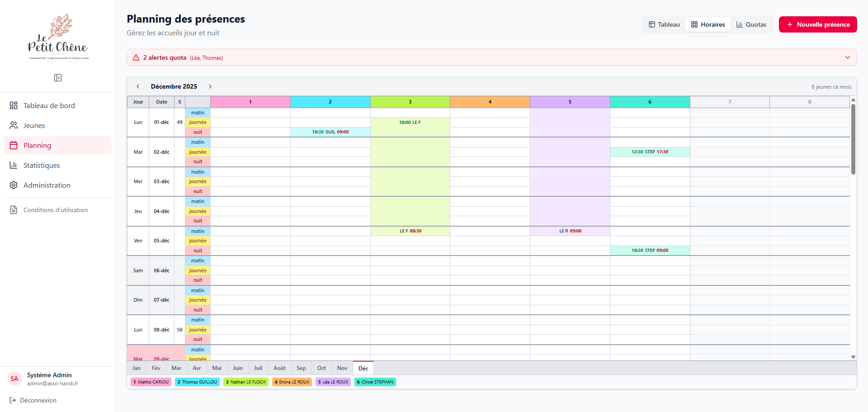Click the warning triangle alert icon
Screen dimensions: 868x412
click(x=136, y=57)
